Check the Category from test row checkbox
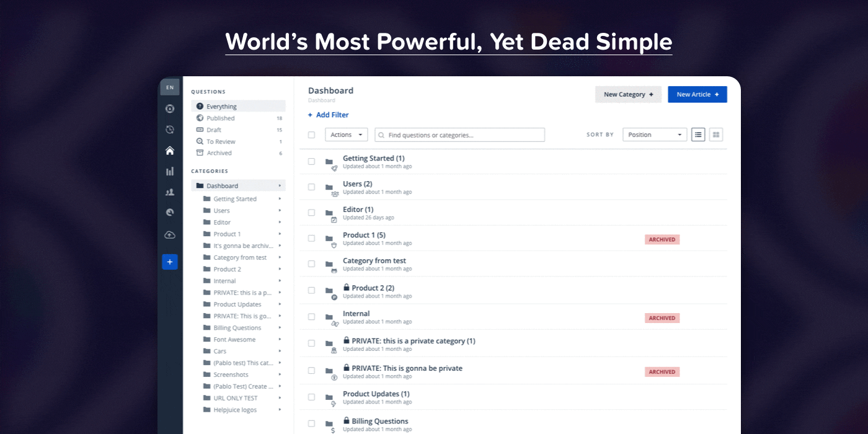Screen dimensions: 868x434 click(x=311, y=263)
